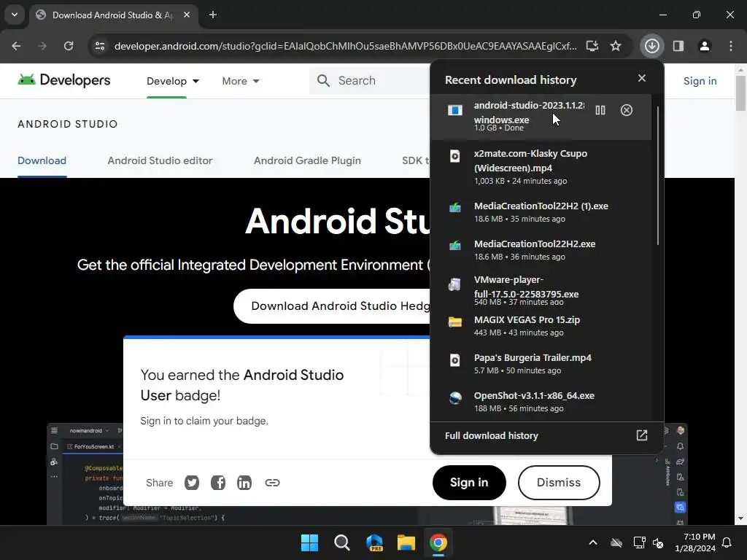Image resolution: width=747 pixels, height=560 pixels.
Task: Click Chrome icon in taskbar
Action: pos(438,542)
